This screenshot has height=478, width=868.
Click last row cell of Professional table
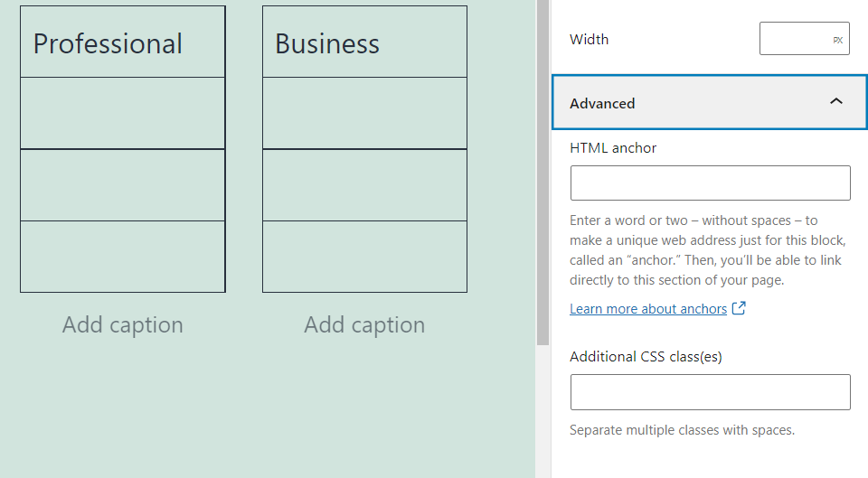point(122,256)
